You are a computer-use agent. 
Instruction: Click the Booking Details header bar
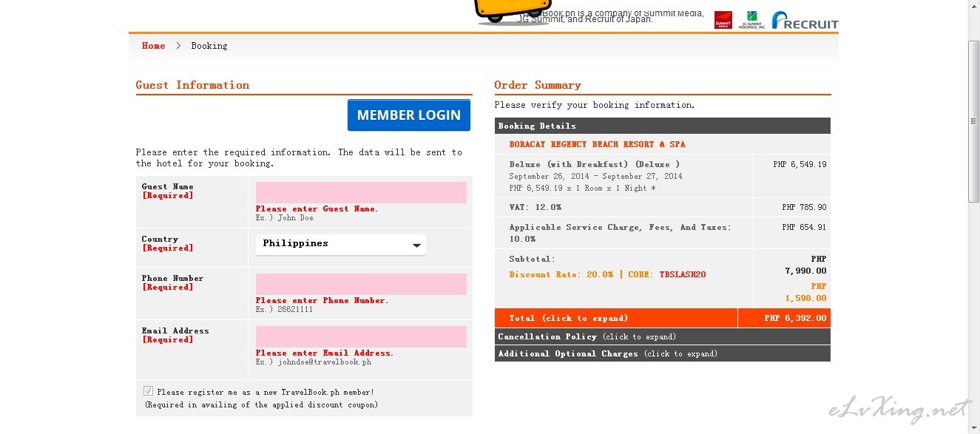(x=663, y=126)
